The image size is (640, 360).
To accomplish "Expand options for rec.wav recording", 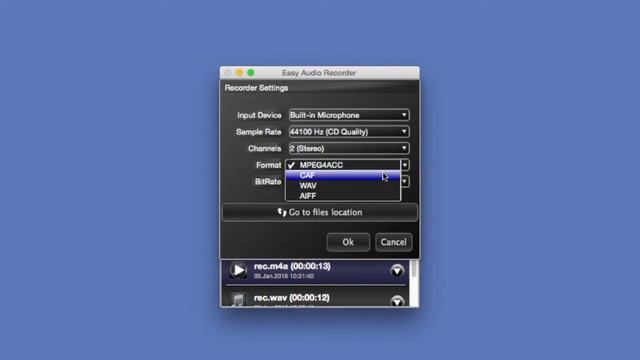I will click(397, 301).
